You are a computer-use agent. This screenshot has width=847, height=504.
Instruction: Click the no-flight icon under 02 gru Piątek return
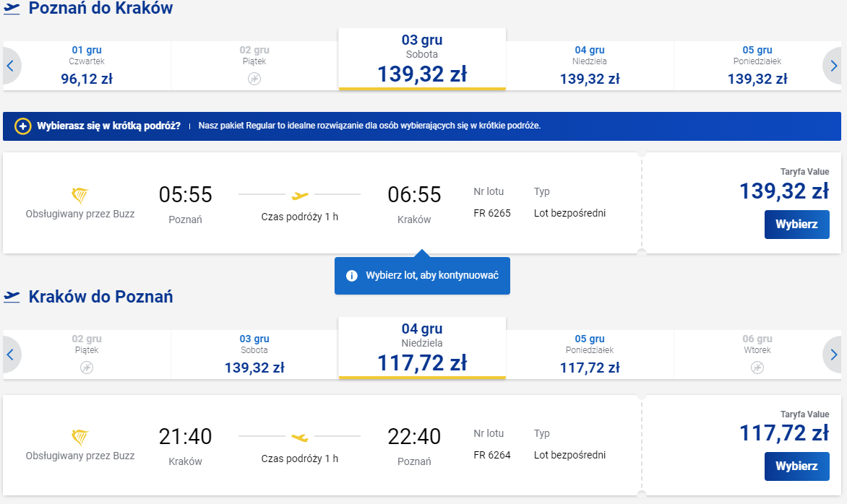(87, 368)
